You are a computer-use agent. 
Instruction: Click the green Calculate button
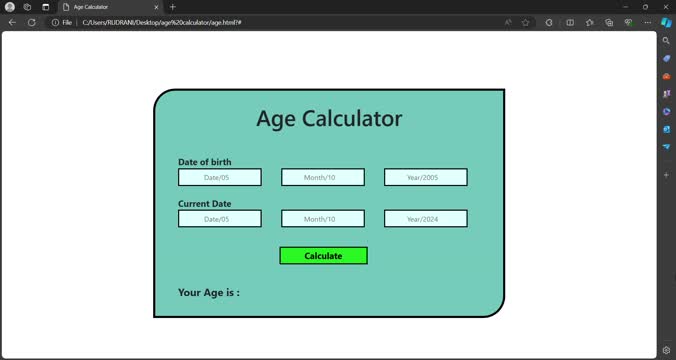[x=323, y=256]
